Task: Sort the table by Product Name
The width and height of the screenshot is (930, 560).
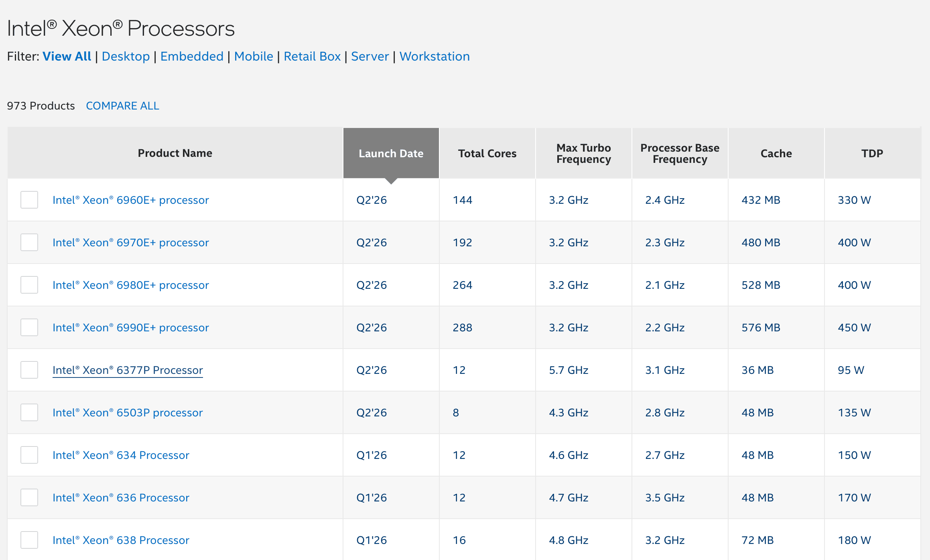Action: (175, 153)
